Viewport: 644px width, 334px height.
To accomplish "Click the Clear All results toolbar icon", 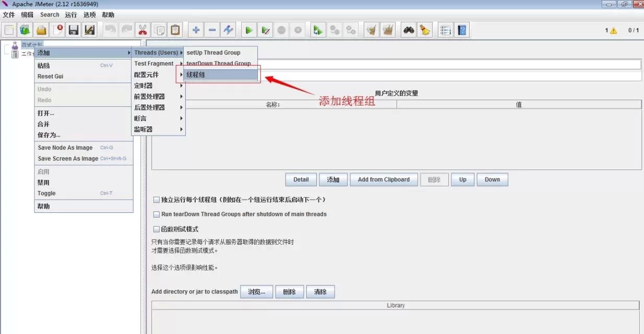I will coord(388,30).
